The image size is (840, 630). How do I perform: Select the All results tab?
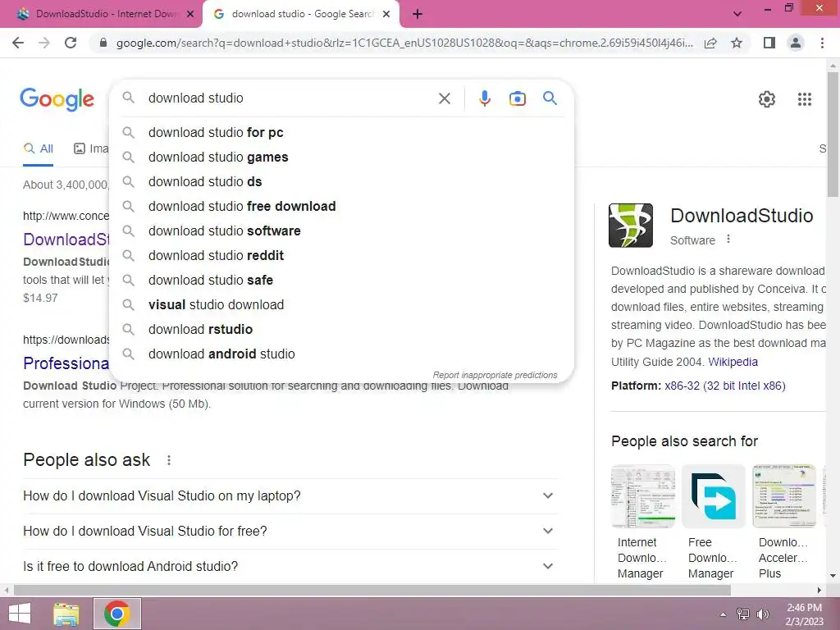38,149
